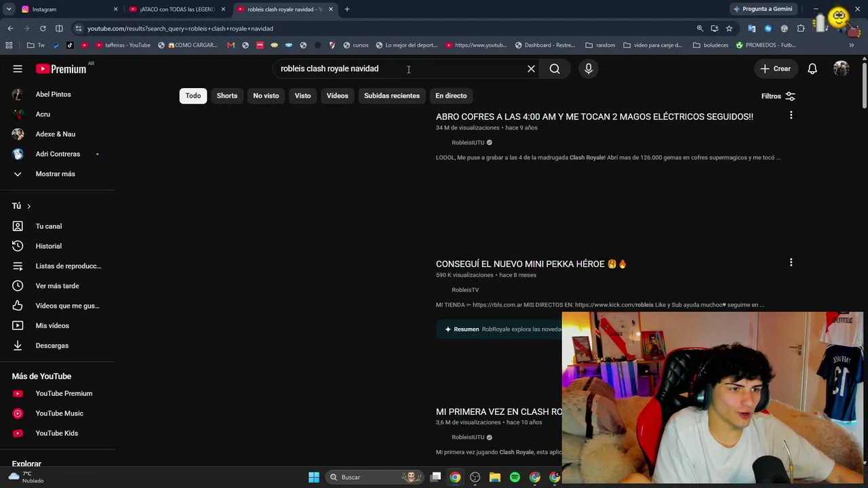Close the Instagram browser tab
The image size is (868, 488).
[x=115, y=9]
